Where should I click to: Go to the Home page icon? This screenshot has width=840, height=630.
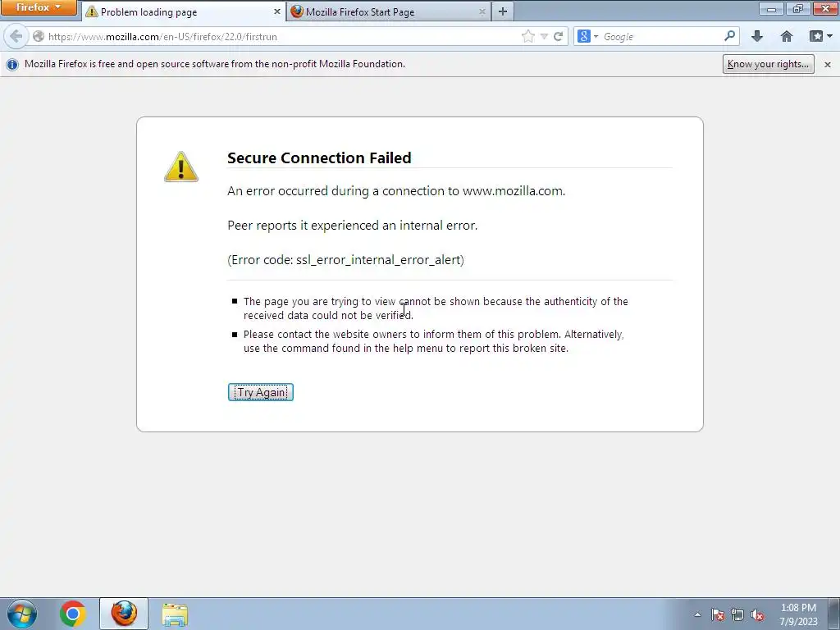click(787, 36)
